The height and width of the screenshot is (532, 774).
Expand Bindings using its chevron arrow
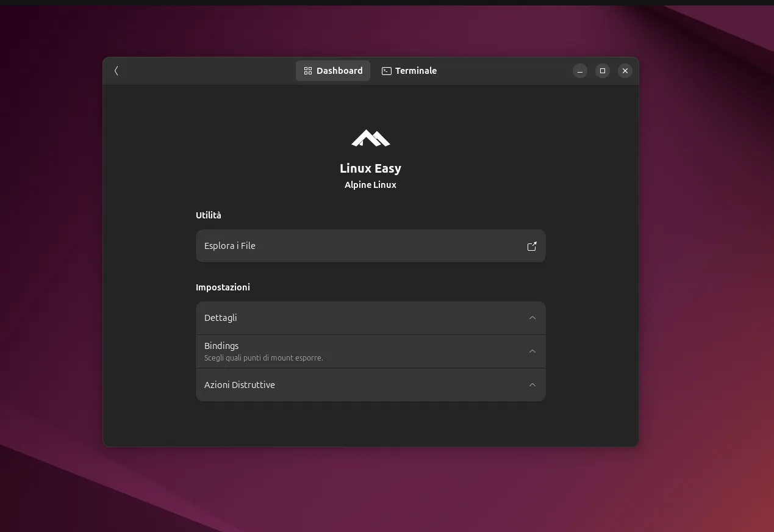(532, 351)
